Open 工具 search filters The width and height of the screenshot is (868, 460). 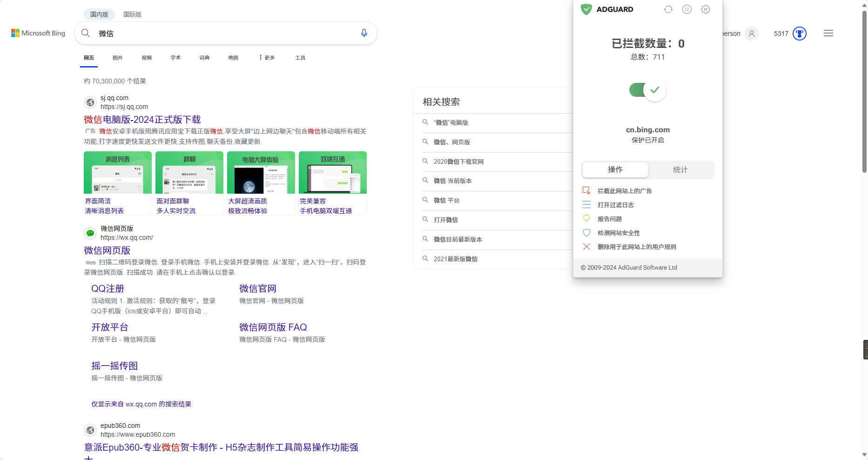coord(300,58)
